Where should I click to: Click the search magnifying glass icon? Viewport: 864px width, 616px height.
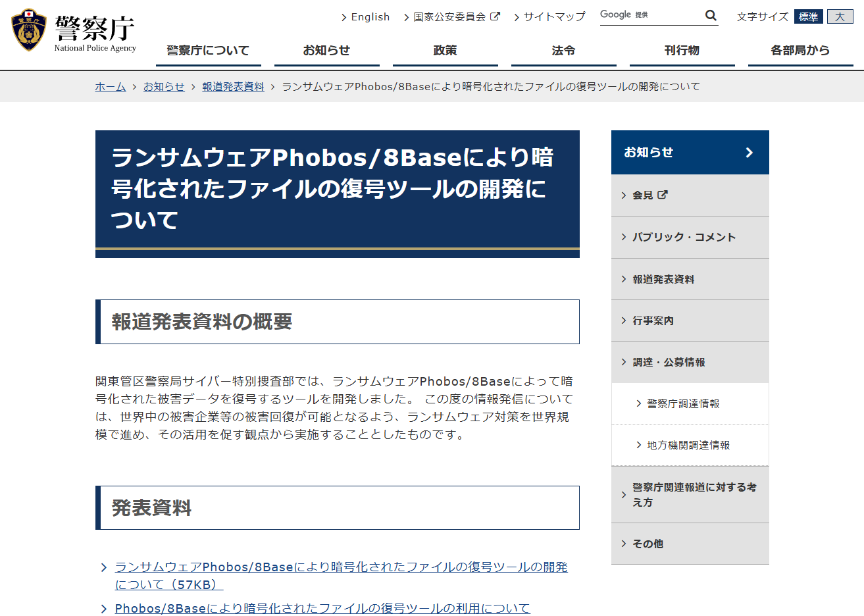[711, 16]
